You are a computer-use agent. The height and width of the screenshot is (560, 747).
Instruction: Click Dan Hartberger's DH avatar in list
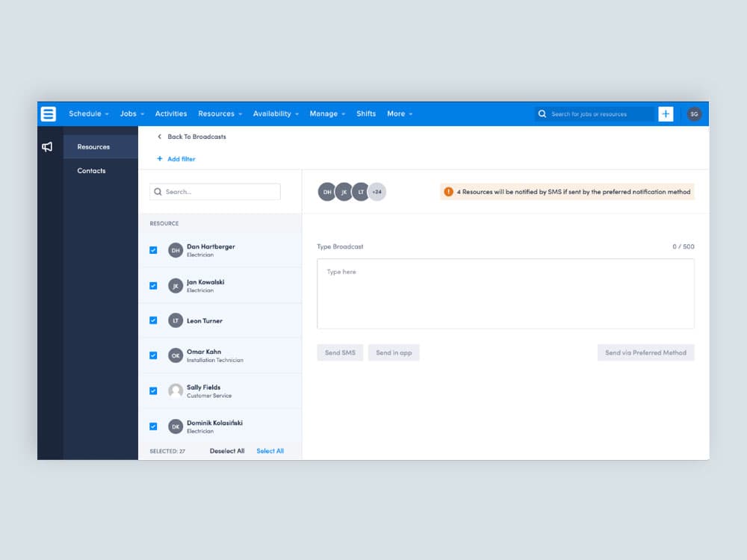[x=176, y=250]
